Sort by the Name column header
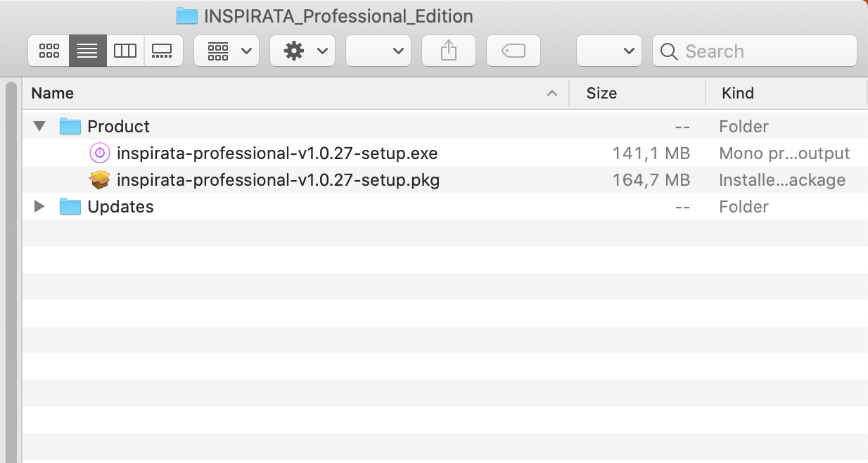The width and height of the screenshot is (868, 463). 53,93
